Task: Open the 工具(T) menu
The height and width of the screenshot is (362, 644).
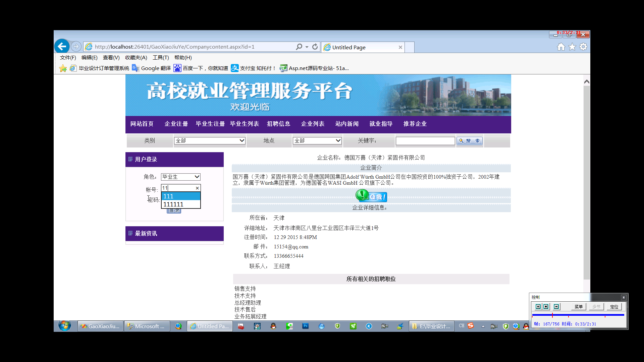Action: (x=161, y=58)
